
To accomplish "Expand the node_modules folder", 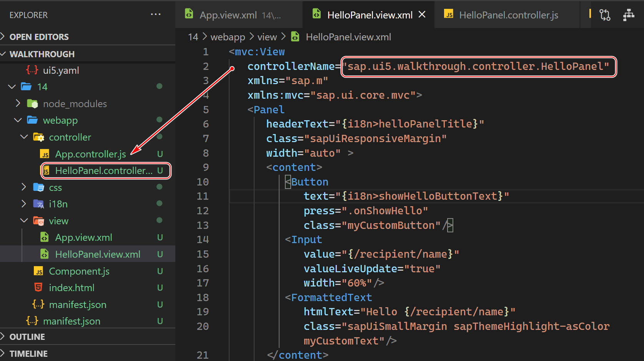I will 17,103.
